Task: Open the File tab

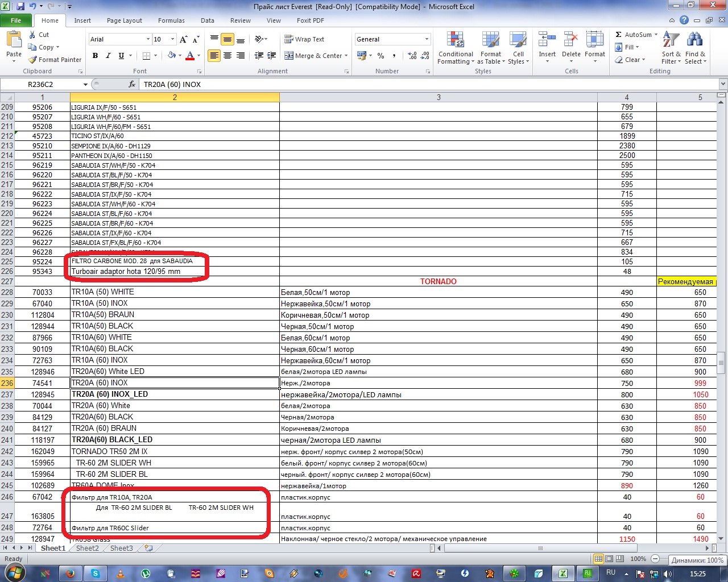Action: tap(16, 20)
